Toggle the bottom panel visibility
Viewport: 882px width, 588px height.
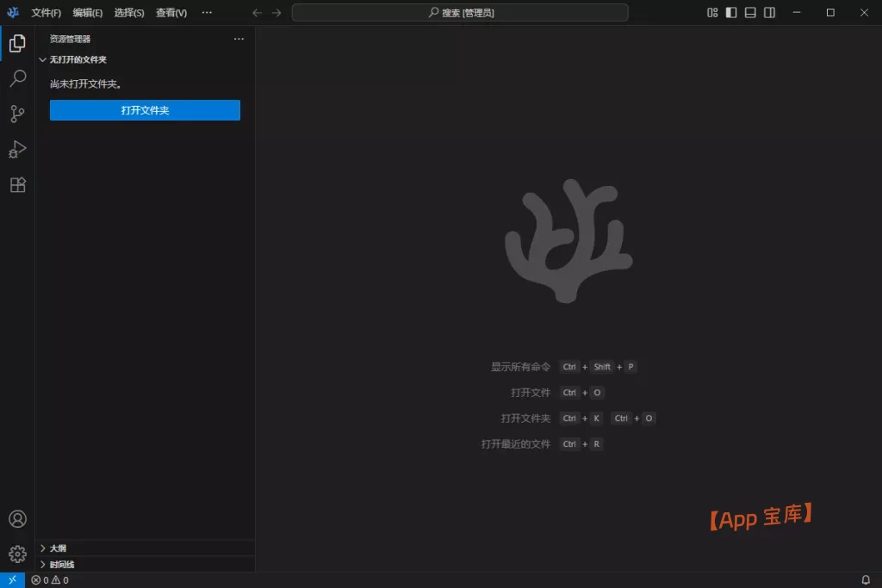[750, 13]
